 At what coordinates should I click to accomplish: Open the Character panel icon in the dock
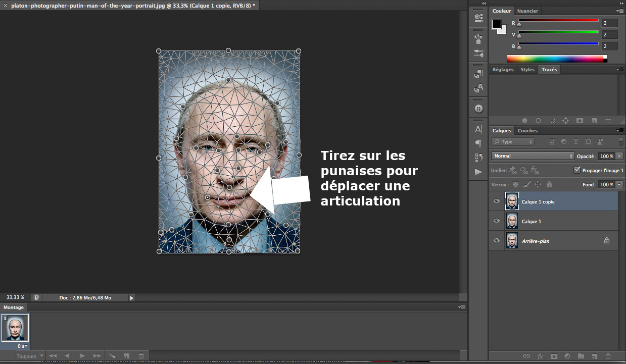pyautogui.click(x=478, y=130)
